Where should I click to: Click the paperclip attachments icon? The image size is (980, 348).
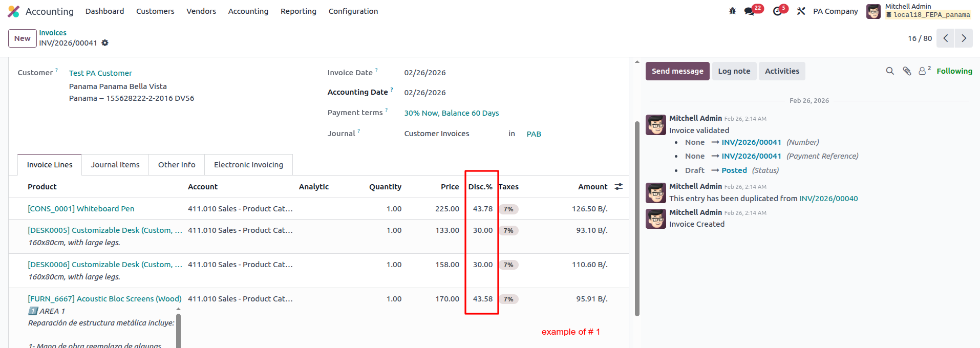pos(907,71)
